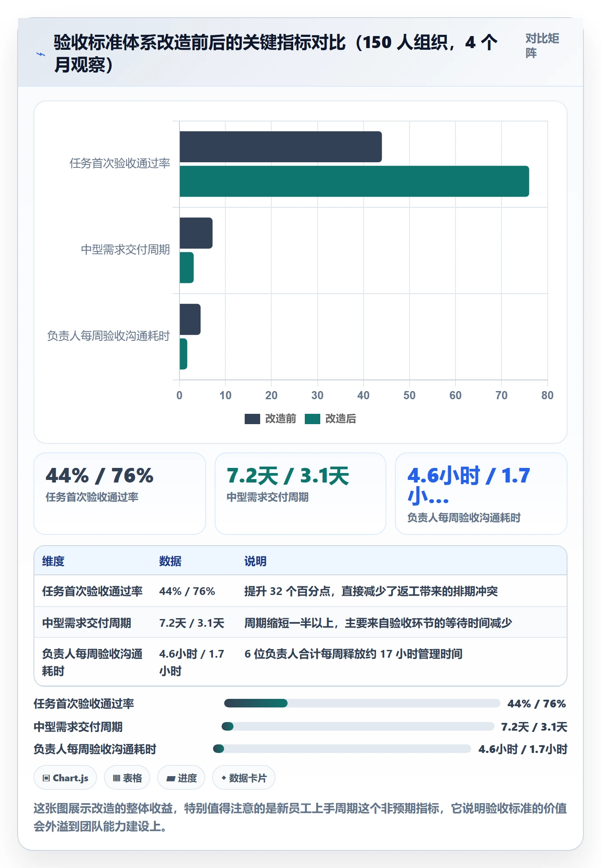
Task: Select the 4.6小时 / 1.7小… stat card
Action: (481, 494)
